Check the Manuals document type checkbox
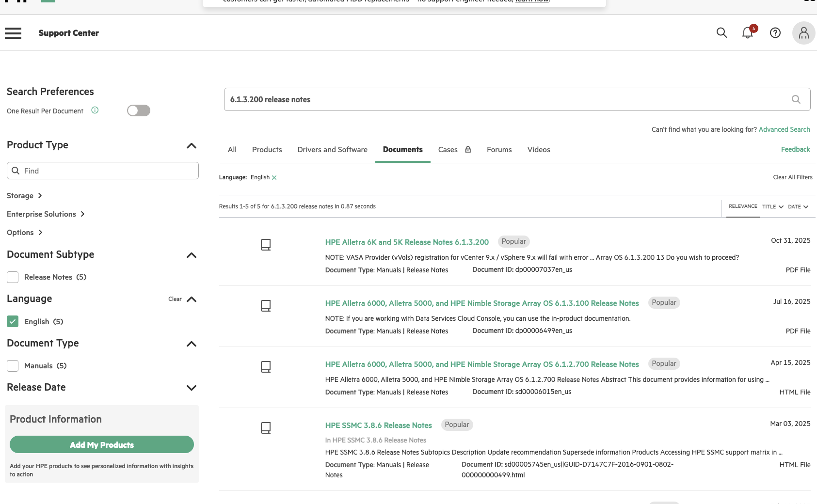This screenshot has height=504, width=817. (x=13, y=366)
